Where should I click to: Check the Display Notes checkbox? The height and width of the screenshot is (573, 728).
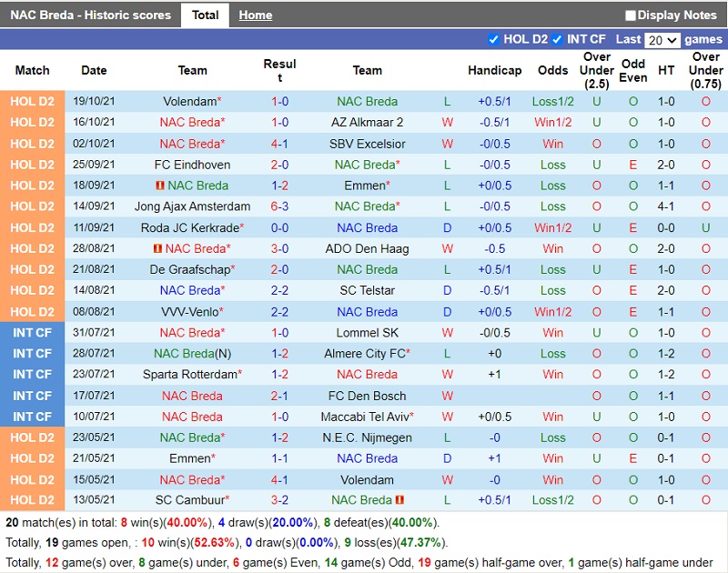click(x=630, y=15)
